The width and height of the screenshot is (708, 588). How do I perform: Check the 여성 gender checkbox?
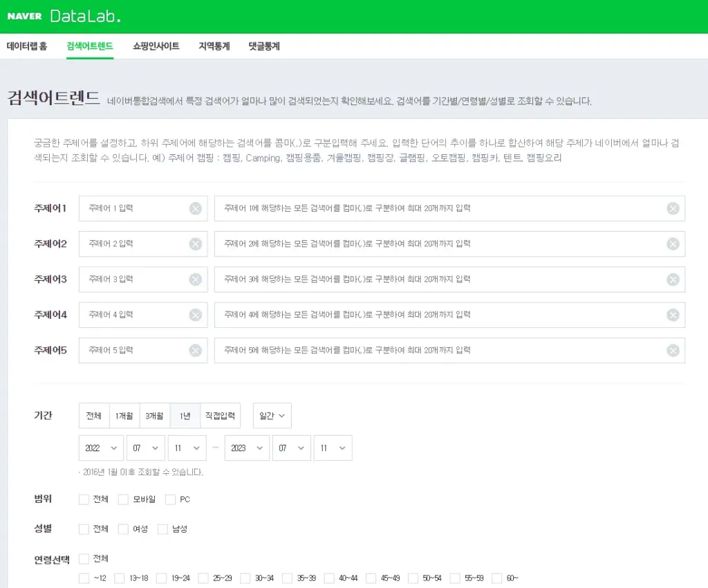tap(123, 529)
